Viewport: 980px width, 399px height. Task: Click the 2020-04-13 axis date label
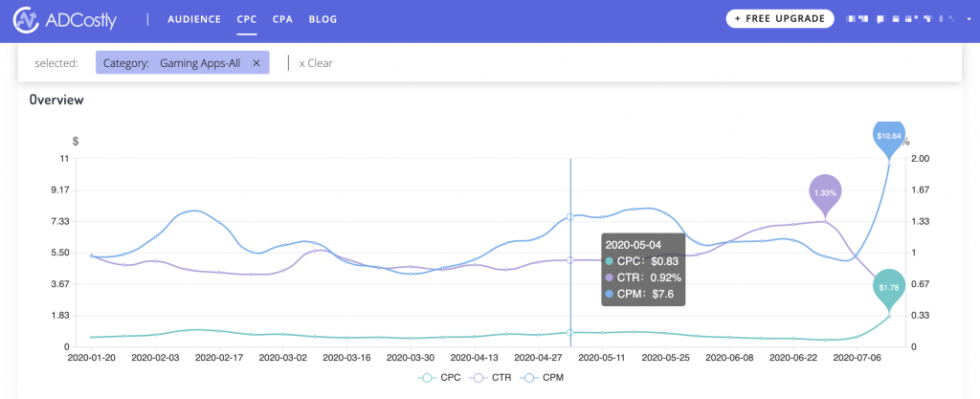(x=475, y=359)
